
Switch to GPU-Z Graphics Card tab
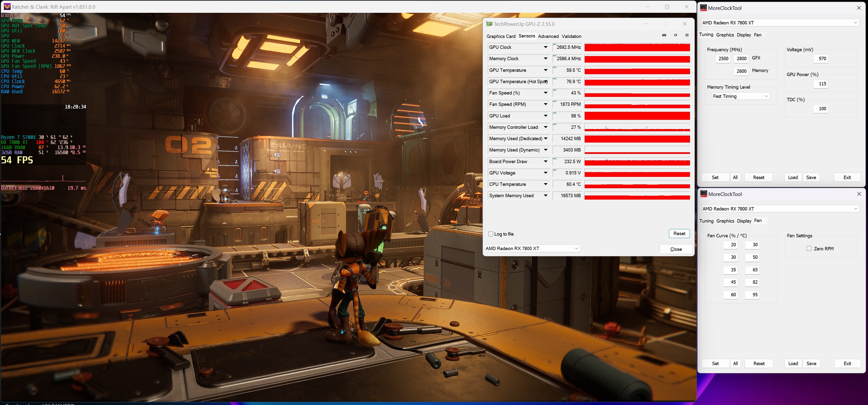[x=501, y=36]
